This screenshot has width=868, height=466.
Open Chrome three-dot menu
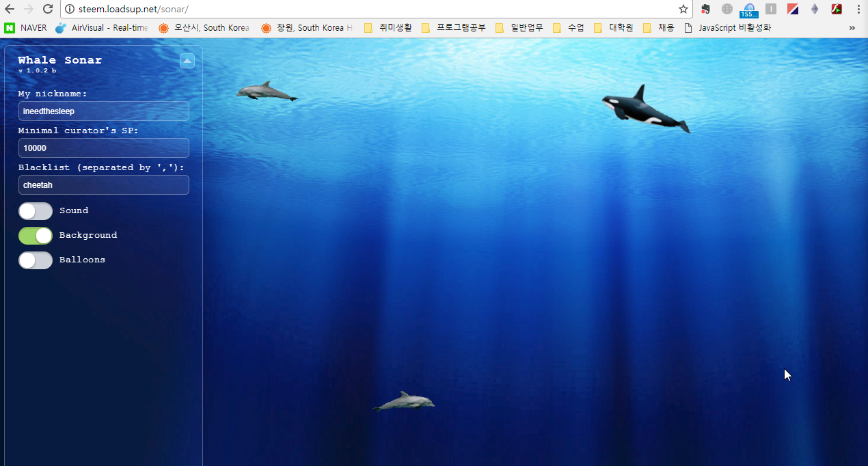coord(858,9)
